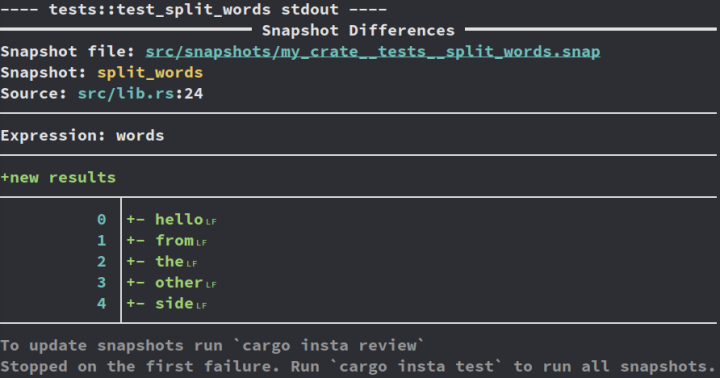Screen dimensions: 720x378
Task: Select the split_words snapshot name
Action: click(x=150, y=73)
